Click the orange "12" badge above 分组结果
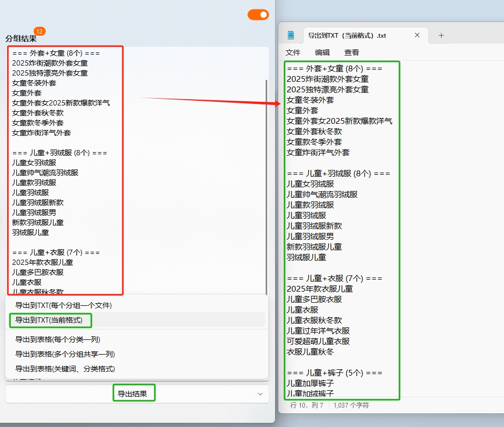This screenshot has width=504, height=427. (38, 31)
